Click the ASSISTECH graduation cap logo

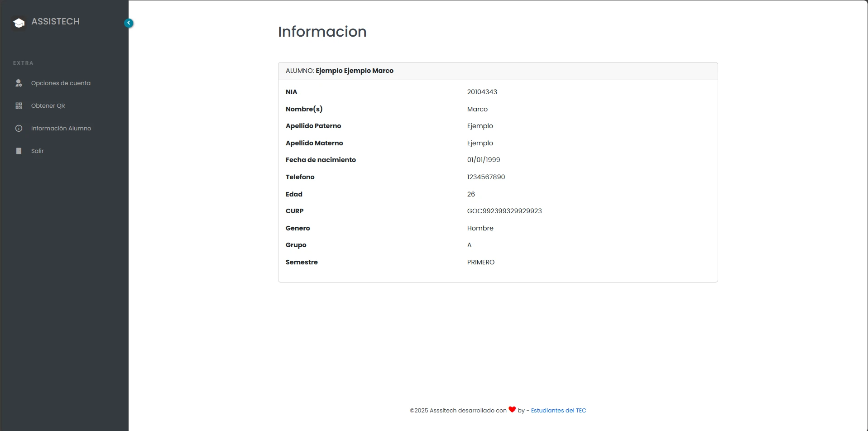click(x=19, y=23)
